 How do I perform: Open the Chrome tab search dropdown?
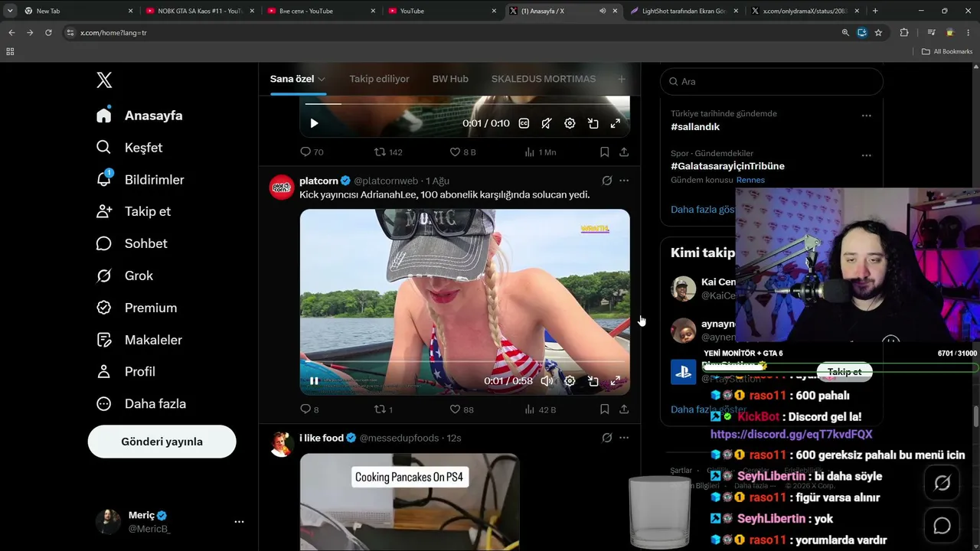(x=10, y=11)
